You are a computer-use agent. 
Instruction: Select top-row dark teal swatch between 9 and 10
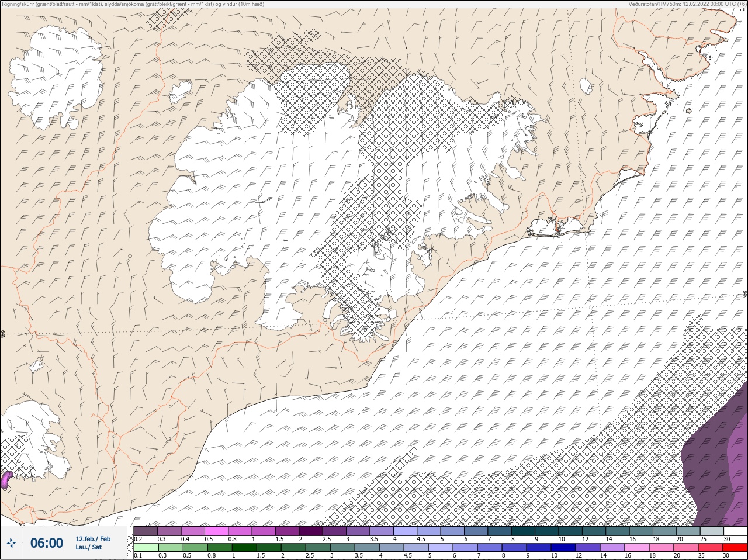tap(546, 531)
